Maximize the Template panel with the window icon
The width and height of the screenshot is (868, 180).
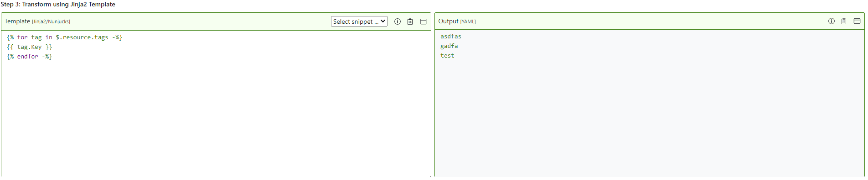click(x=423, y=21)
